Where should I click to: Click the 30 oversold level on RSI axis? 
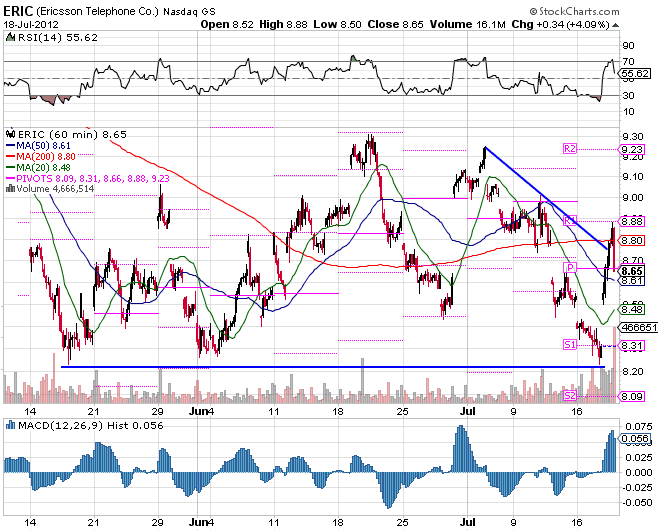tap(628, 96)
